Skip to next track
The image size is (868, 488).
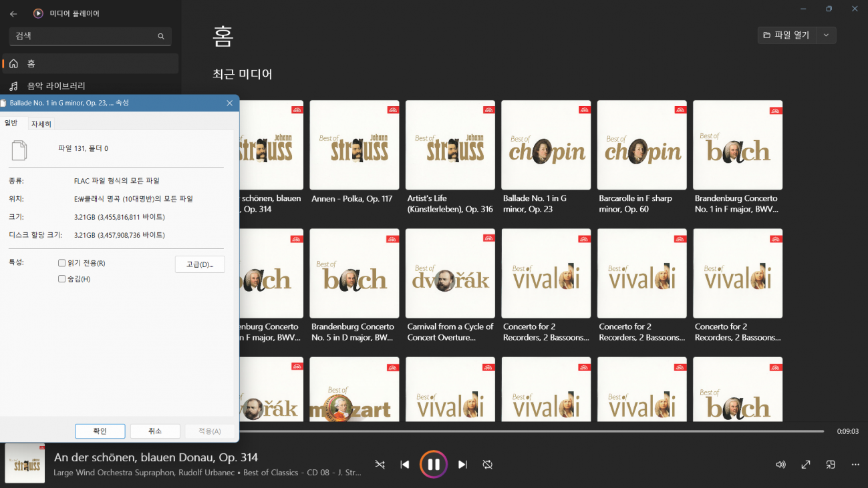pyautogui.click(x=462, y=465)
